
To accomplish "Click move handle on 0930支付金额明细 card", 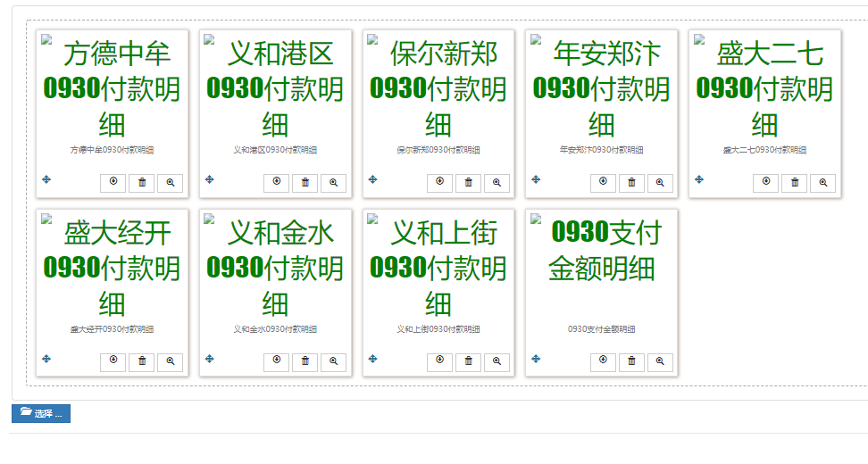I will point(536,359).
